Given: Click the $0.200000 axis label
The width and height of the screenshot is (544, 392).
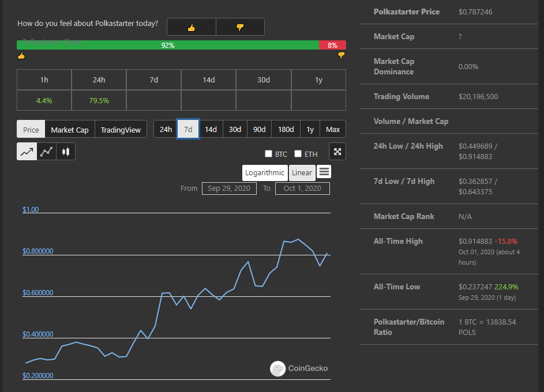Looking at the screenshot, I should (38, 376).
